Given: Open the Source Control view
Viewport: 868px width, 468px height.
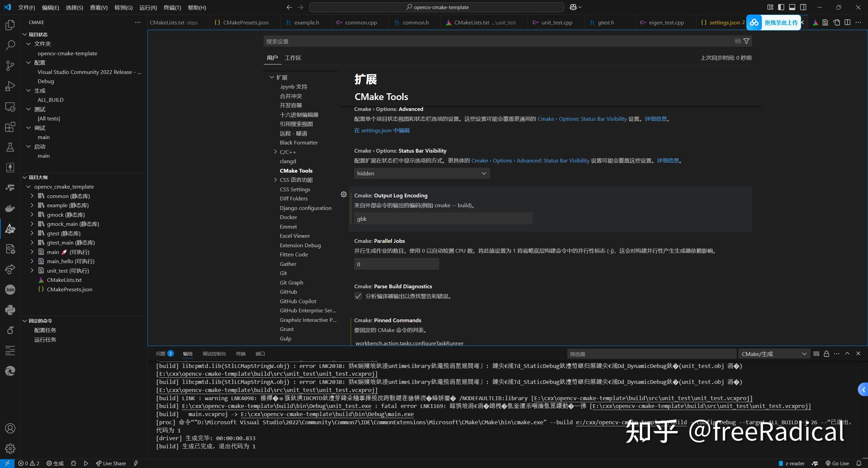Looking at the screenshot, I should click(10, 65).
